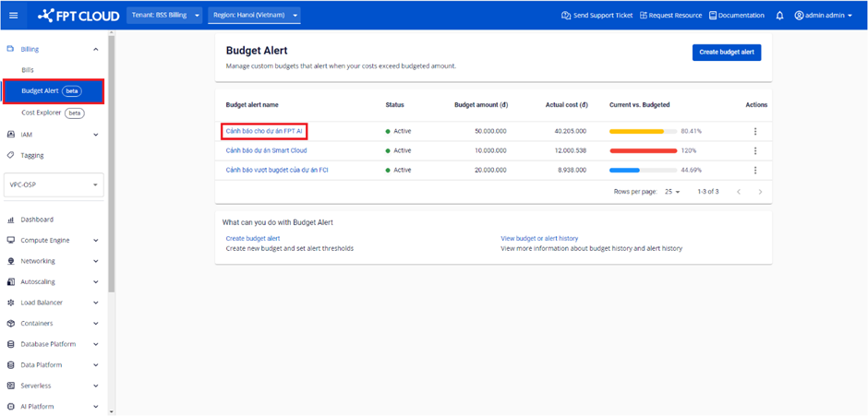
Task: Open the hamburger menu icon
Action: pos(13,16)
